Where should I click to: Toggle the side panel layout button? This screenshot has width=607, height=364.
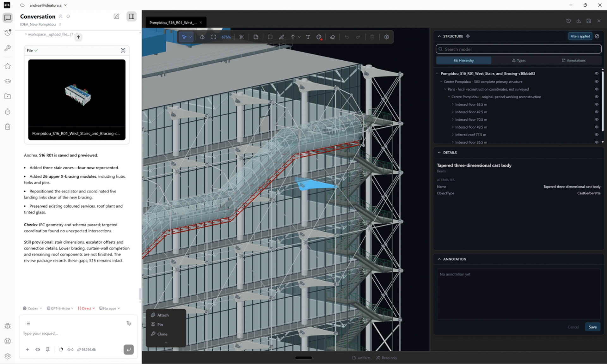[132, 16]
